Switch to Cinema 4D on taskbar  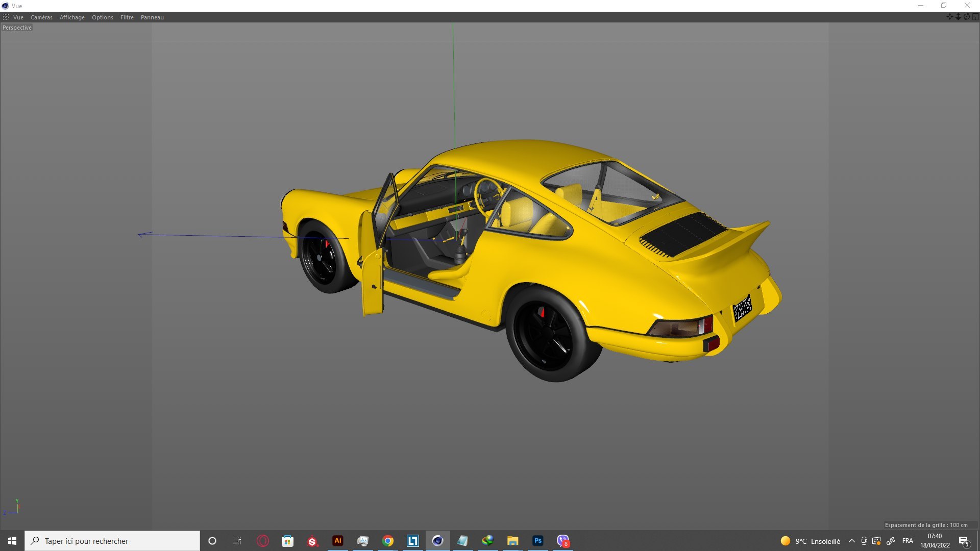pos(438,541)
